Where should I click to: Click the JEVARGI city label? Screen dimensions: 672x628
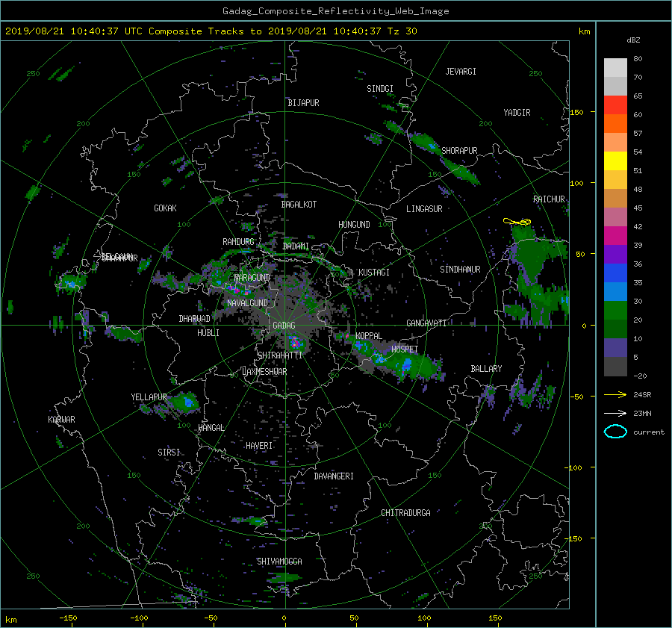click(461, 72)
